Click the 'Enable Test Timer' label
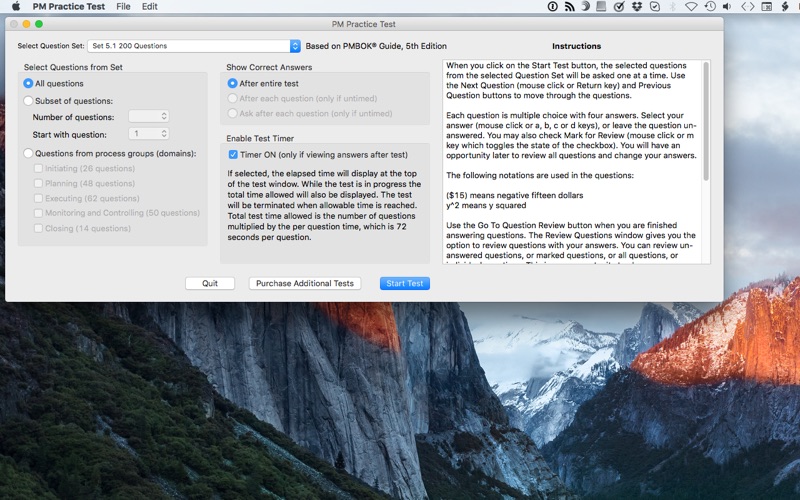Screen dimensions: 800x500 pos(260,138)
